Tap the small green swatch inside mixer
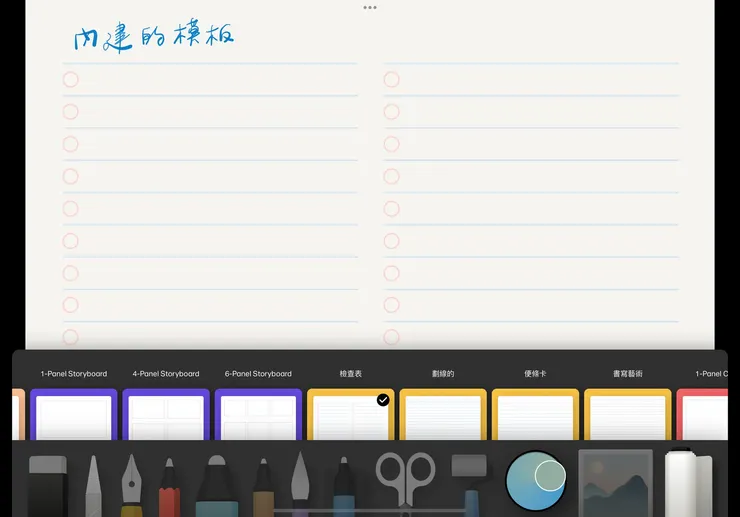This screenshot has height=517, width=740. (550, 476)
